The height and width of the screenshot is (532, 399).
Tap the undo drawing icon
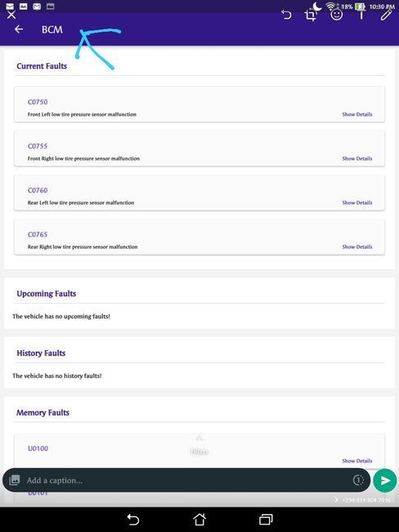click(x=286, y=15)
